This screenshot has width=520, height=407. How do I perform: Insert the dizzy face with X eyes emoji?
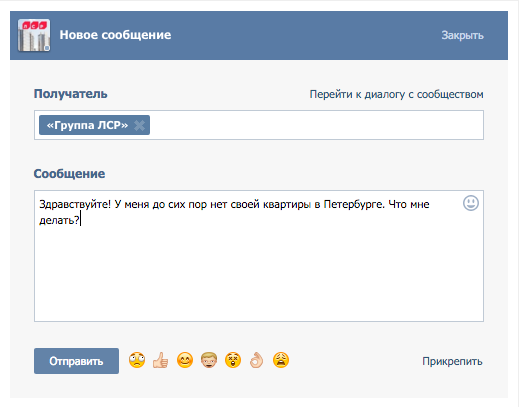pyautogui.click(x=233, y=360)
